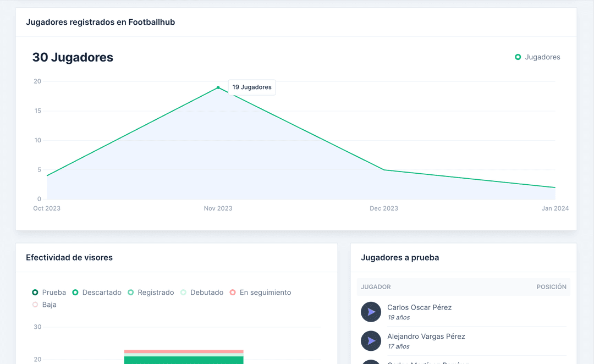Click the pink En seguimiento bar segment

(x=184, y=351)
